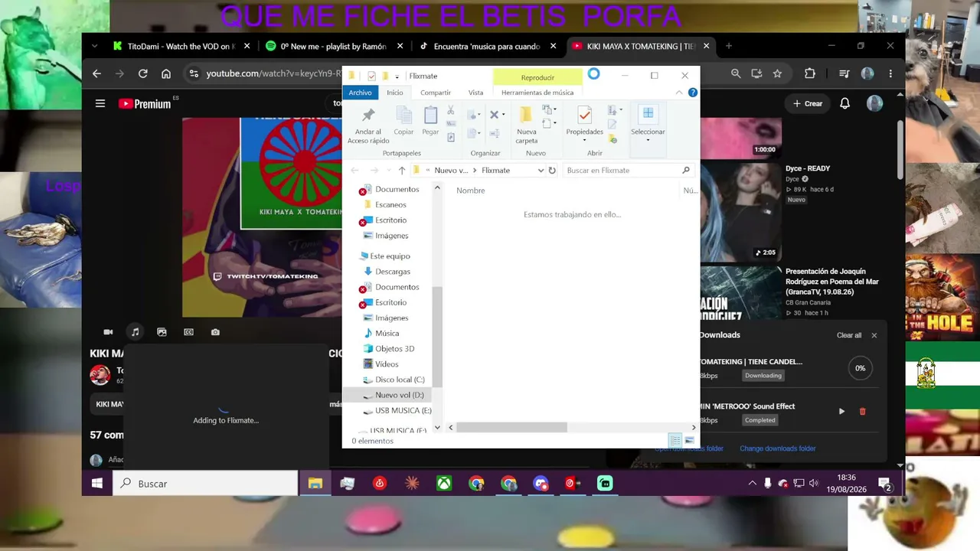Switch Explorer to large icons view
Screen dimensions: 980x551
pos(689,441)
